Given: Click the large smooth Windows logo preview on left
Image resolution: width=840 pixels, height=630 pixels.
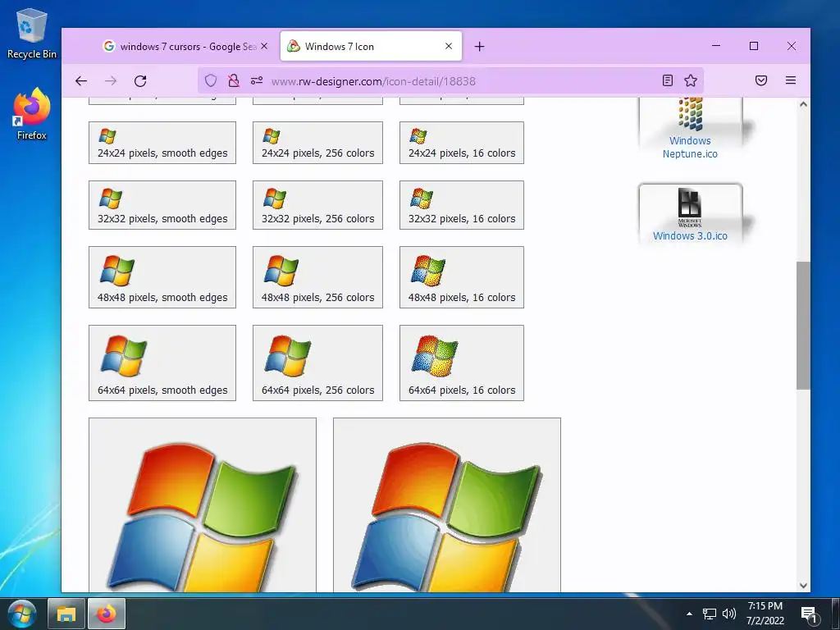Looking at the screenshot, I should click(203, 505).
